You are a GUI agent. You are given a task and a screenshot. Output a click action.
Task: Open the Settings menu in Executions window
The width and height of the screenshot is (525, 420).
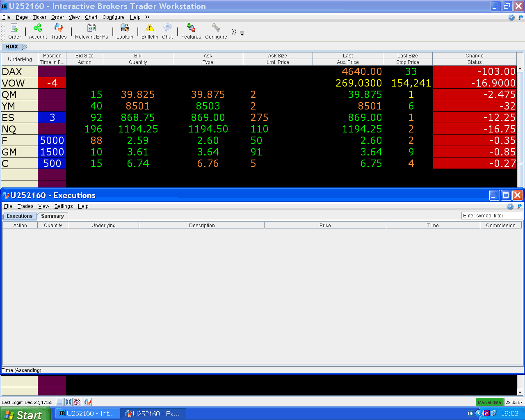pyautogui.click(x=64, y=206)
